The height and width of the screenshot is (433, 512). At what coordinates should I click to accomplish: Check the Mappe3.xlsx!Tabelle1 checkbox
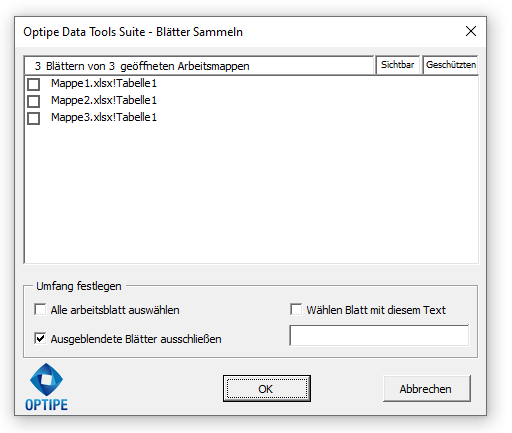tap(33, 118)
